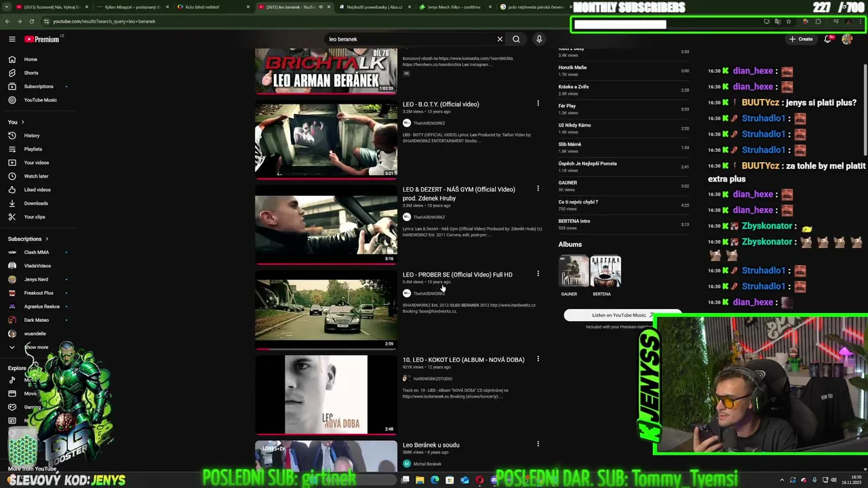Open more options for LEO - B.O.T.Y. video
Image resolution: width=868 pixels, height=488 pixels.
tap(538, 104)
